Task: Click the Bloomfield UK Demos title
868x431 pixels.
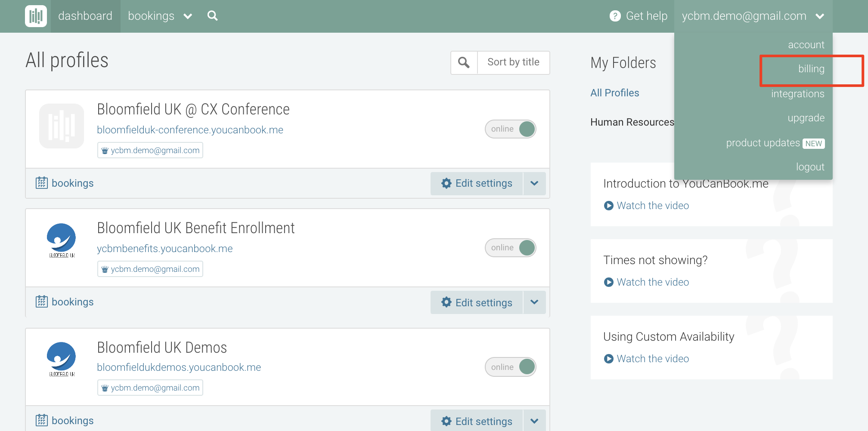Action: click(162, 348)
